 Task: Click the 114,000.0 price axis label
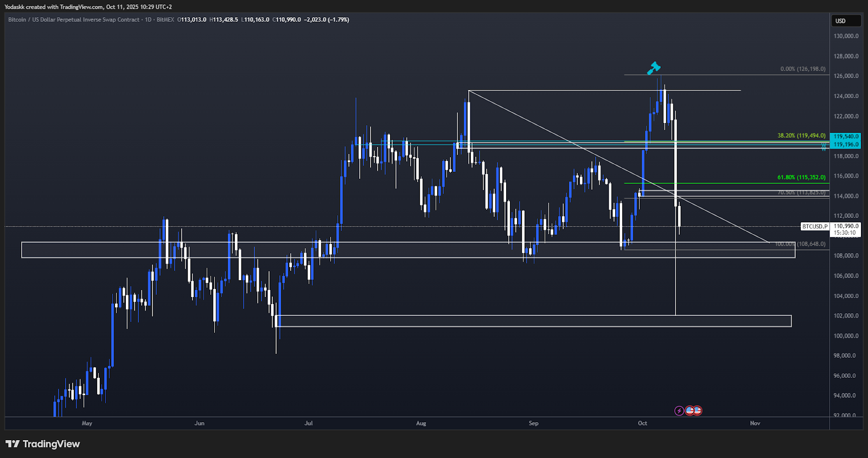point(846,196)
